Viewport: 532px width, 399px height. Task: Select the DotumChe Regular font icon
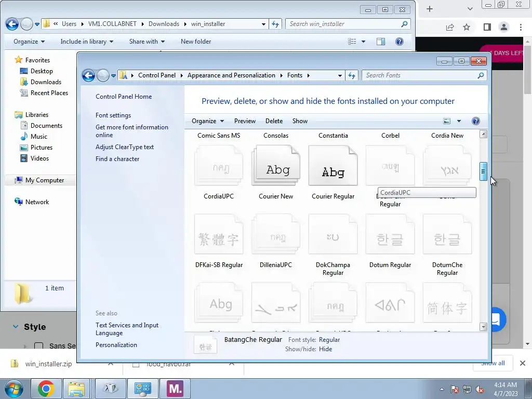[x=447, y=234]
